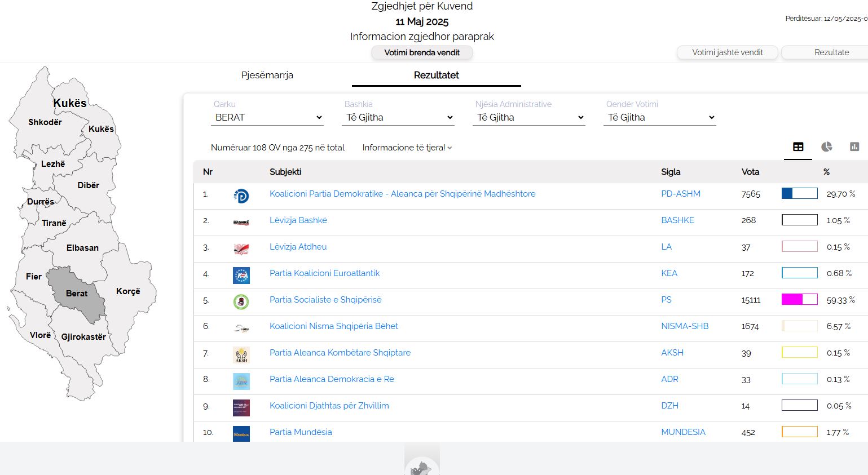Click the KEA party logo
The width and height of the screenshot is (868, 475).
tap(241, 276)
